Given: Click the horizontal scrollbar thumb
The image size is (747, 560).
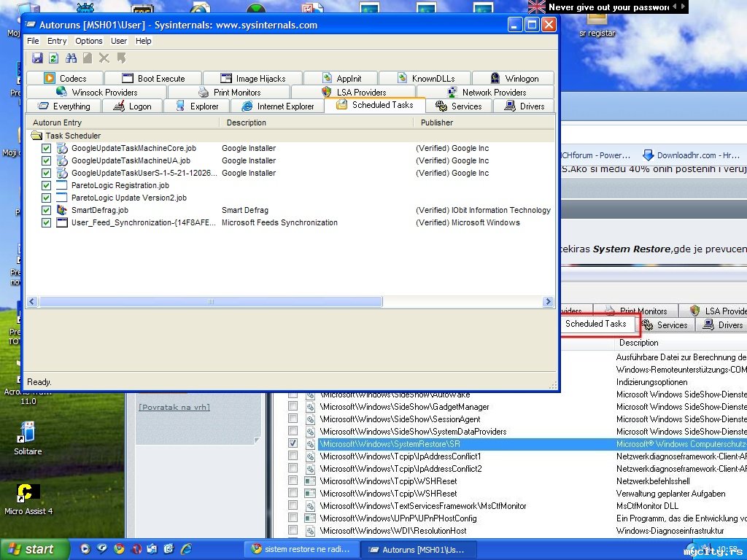Looking at the screenshot, I should (211, 301).
